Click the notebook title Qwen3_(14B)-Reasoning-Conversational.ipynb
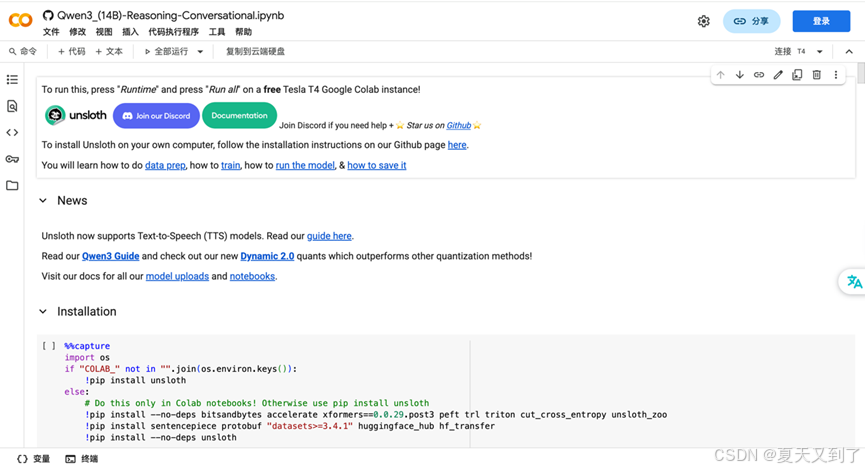 click(x=170, y=15)
